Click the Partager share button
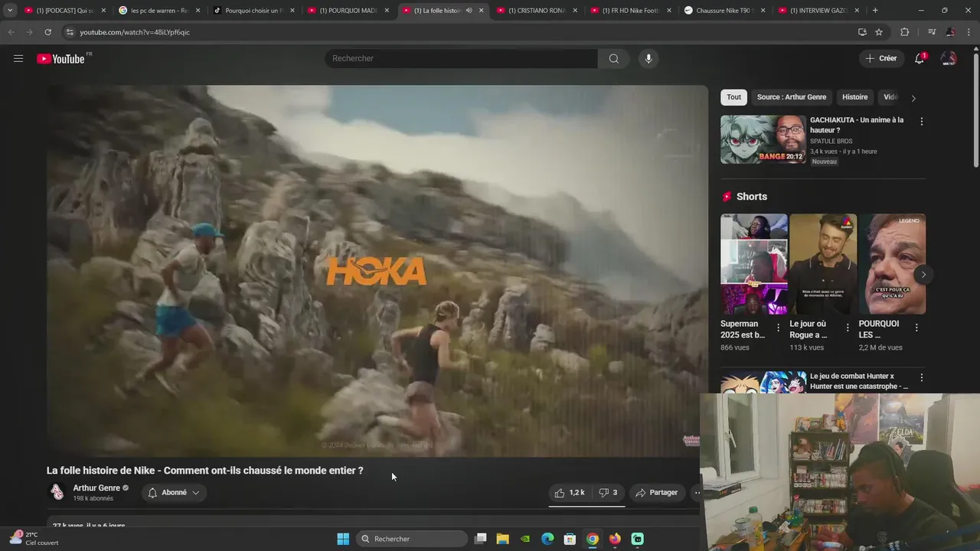Viewport: 980px width, 551px height. [656, 493]
